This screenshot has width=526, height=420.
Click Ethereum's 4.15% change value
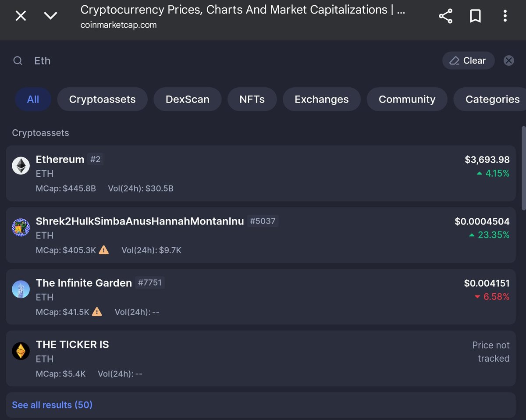[497, 174]
